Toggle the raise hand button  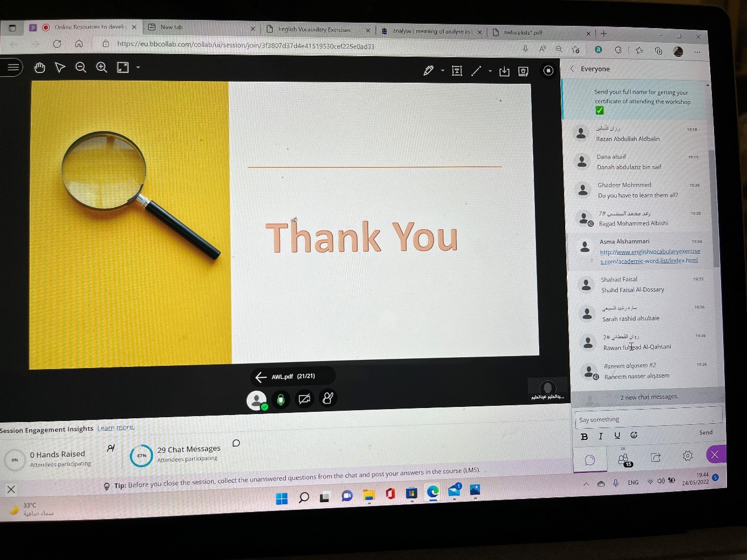pos(328,398)
